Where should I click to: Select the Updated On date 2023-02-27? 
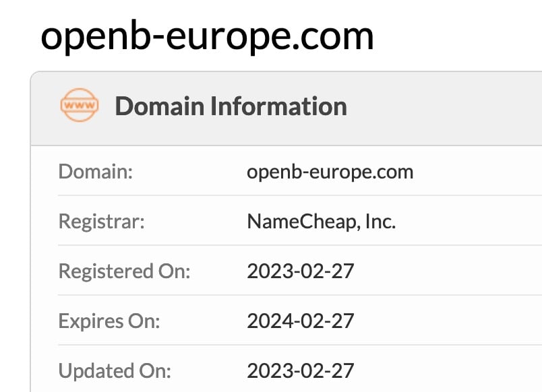click(x=300, y=370)
